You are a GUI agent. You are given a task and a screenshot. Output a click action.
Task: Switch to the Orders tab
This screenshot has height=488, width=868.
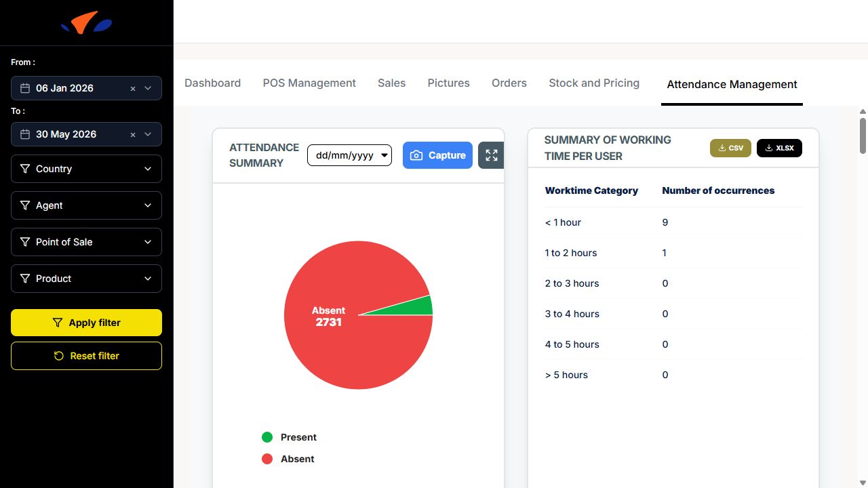509,83
